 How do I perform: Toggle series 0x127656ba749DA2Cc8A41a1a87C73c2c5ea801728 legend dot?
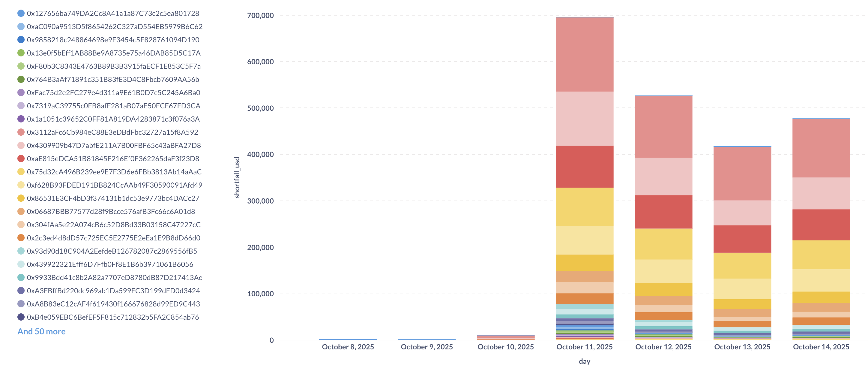(21, 14)
